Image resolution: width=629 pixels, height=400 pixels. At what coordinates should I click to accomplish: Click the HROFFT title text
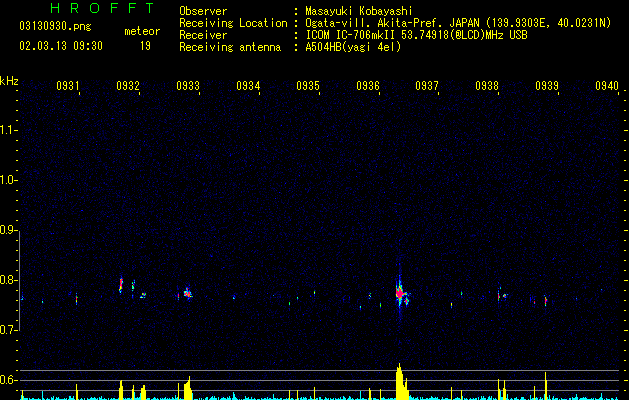pyautogui.click(x=102, y=8)
